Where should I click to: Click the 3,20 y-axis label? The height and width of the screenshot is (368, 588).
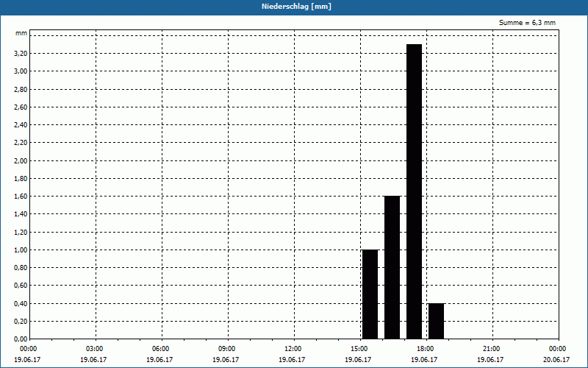[21, 54]
